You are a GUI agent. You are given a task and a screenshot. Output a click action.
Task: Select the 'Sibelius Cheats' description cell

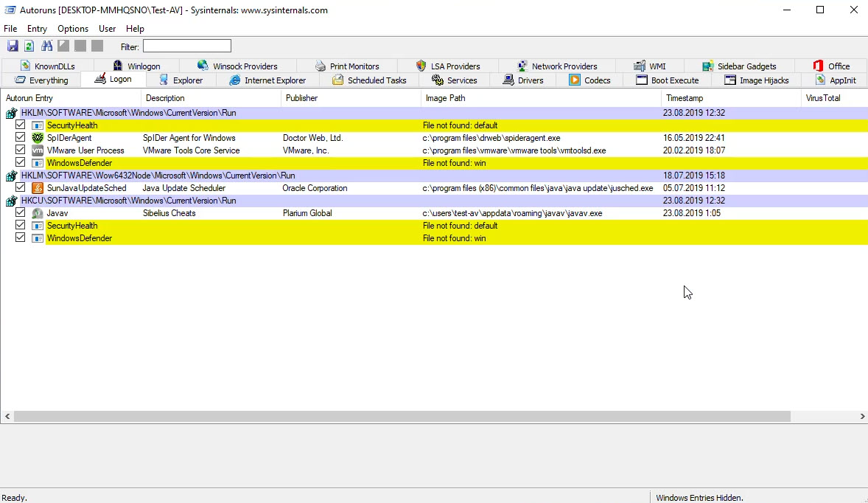click(169, 213)
